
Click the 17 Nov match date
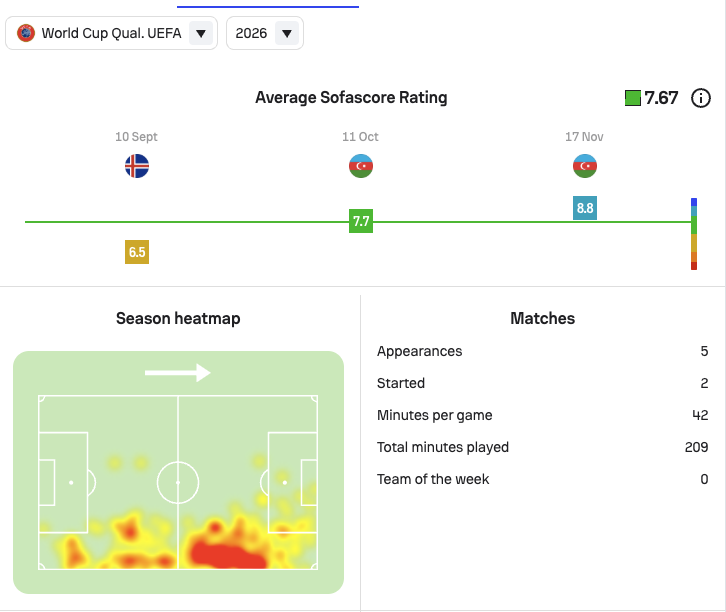[584, 137]
